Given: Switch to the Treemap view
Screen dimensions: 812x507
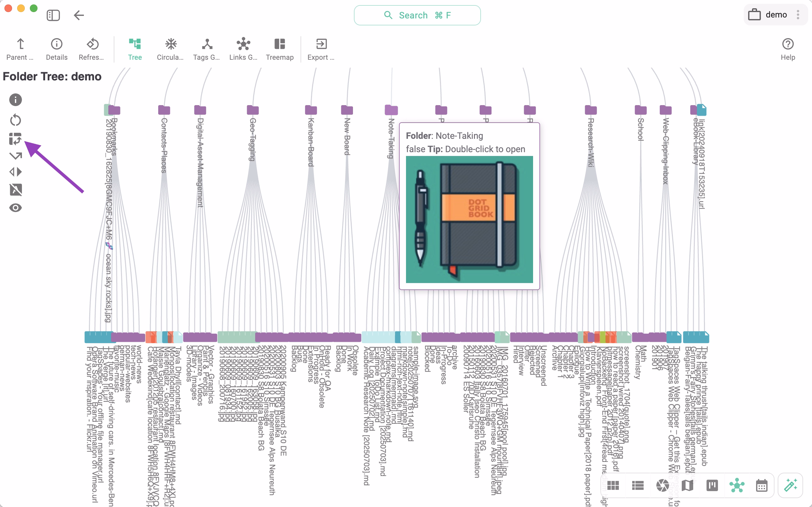Looking at the screenshot, I should pyautogui.click(x=280, y=49).
